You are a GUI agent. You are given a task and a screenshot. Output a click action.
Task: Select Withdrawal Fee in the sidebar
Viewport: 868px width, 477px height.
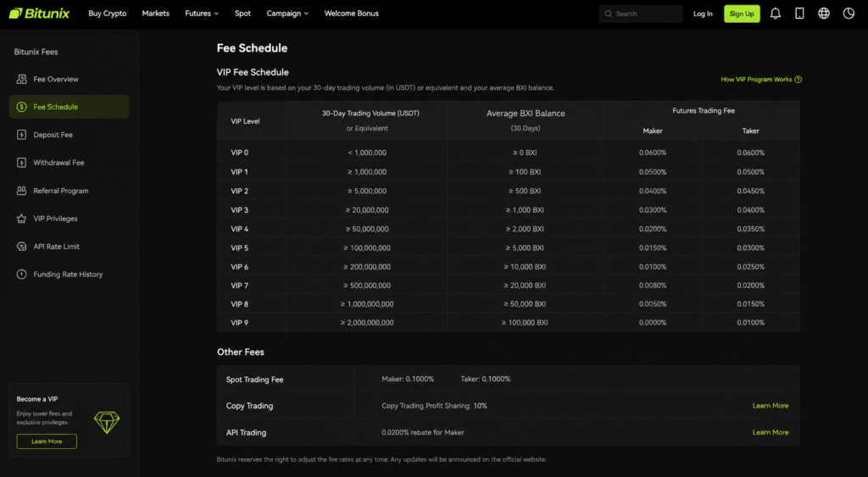70,163
